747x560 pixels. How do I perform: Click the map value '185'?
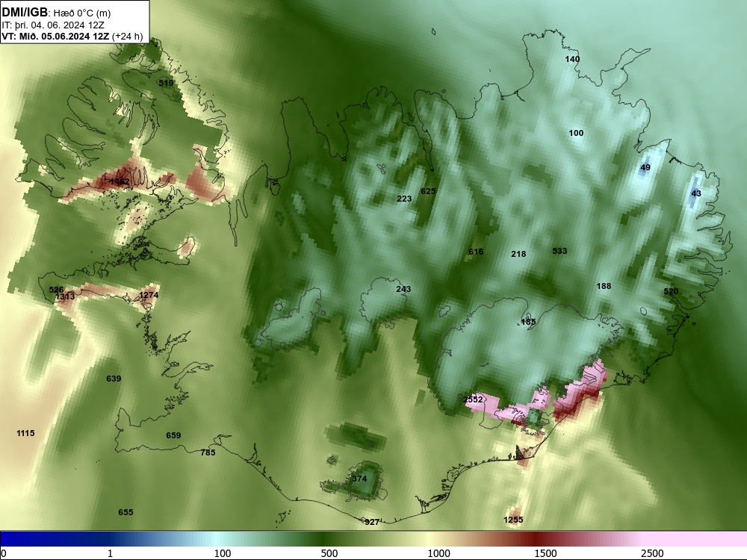point(528,321)
